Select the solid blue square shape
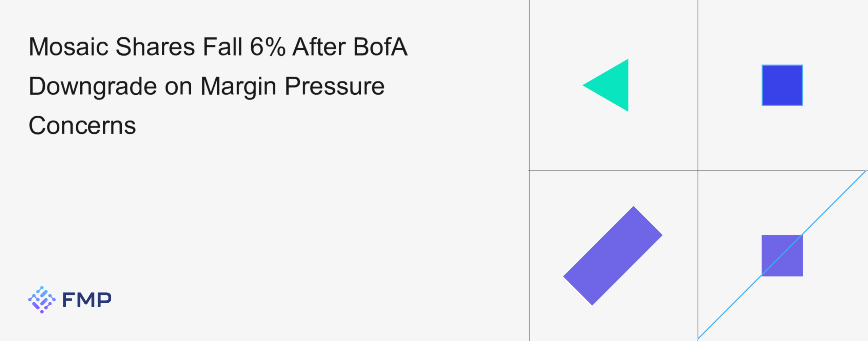Image resolution: width=868 pixels, height=341 pixels. pyautogui.click(x=782, y=85)
